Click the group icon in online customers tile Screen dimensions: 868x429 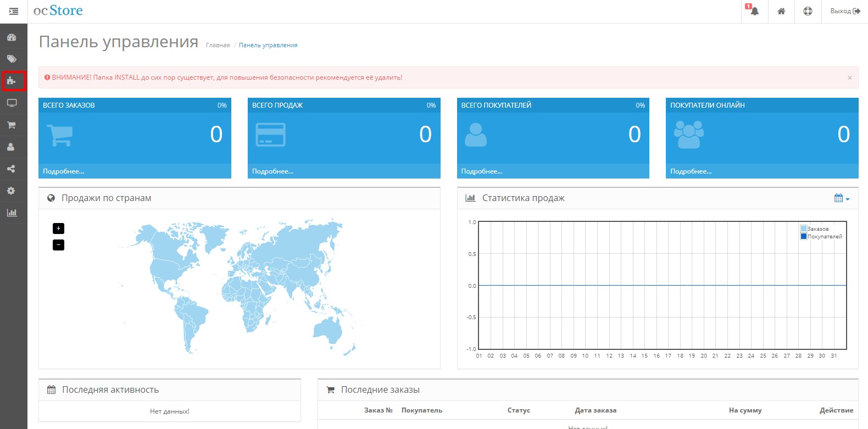pyautogui.click(x=689, y=135)
